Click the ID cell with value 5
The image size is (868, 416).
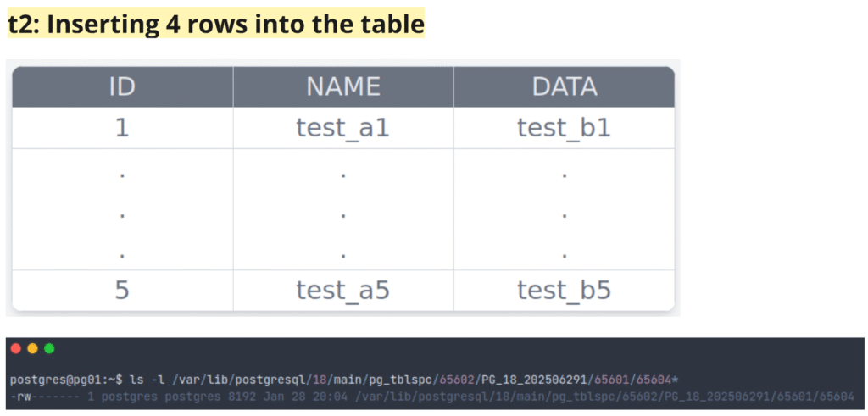[x=122, y=291]
